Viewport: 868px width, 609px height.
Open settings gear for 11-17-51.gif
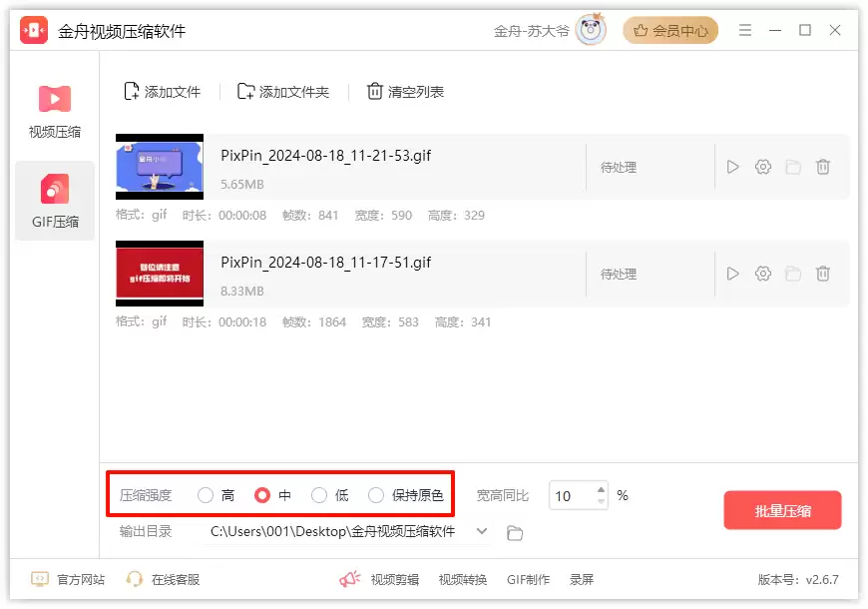pos(763,274)
